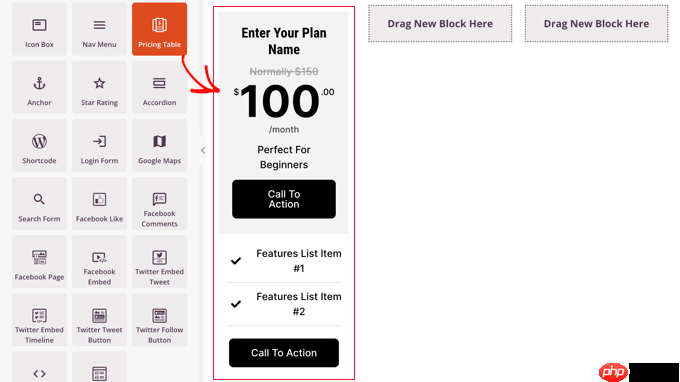The width and height of the screenshot is (680, 382).
Task: Select the Star Rating block
Action: 99,87
